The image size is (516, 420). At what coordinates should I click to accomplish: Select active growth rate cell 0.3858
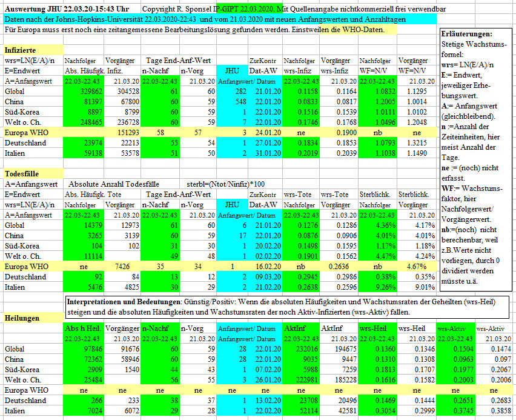coord(494,410)
